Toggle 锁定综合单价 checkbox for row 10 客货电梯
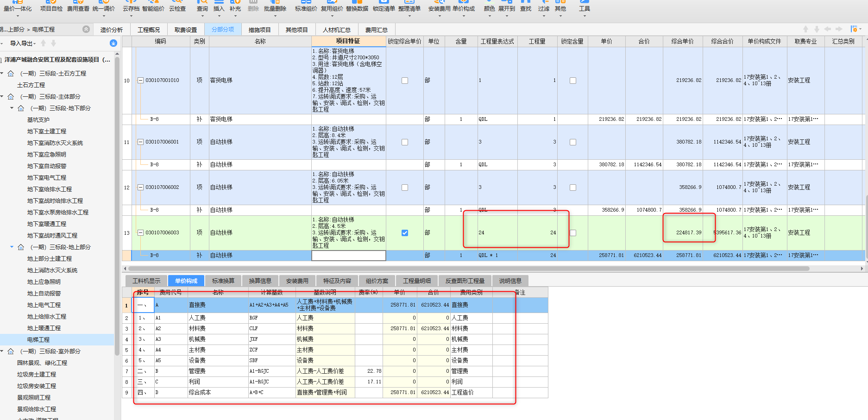 (405, 81)
